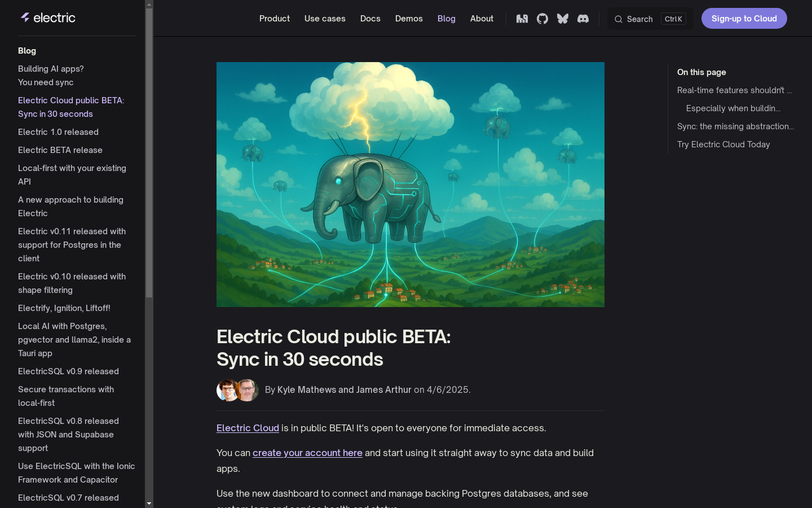Click the article title 'Electric Cloud public BETA'
Screen dimensions: 812x508
click(x=334, y=348)
